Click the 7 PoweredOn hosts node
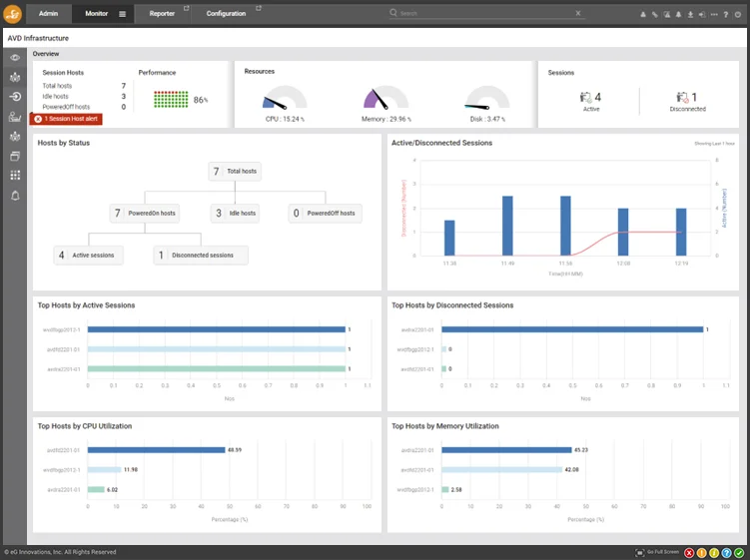 click(x=145, y=214)
